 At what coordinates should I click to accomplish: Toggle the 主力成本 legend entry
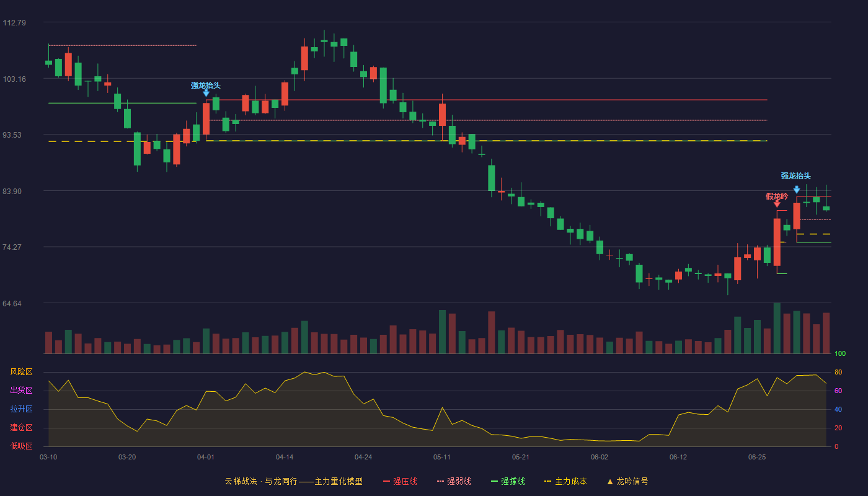pyautogui.click(x=565, y=481)
